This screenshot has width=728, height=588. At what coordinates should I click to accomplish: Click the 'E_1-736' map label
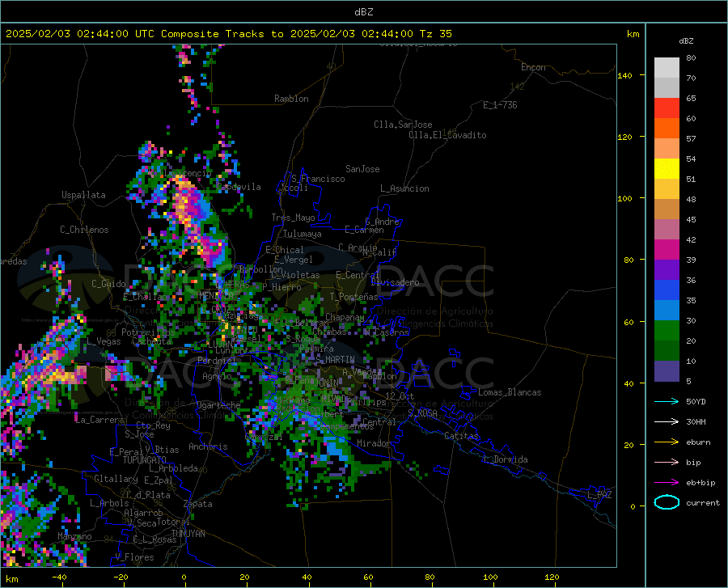[500, 105]
